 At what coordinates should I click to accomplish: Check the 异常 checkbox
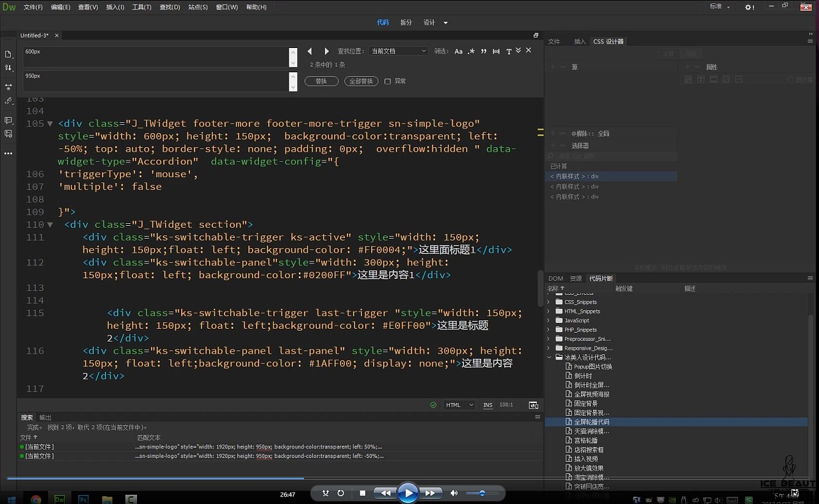(388, 81)
